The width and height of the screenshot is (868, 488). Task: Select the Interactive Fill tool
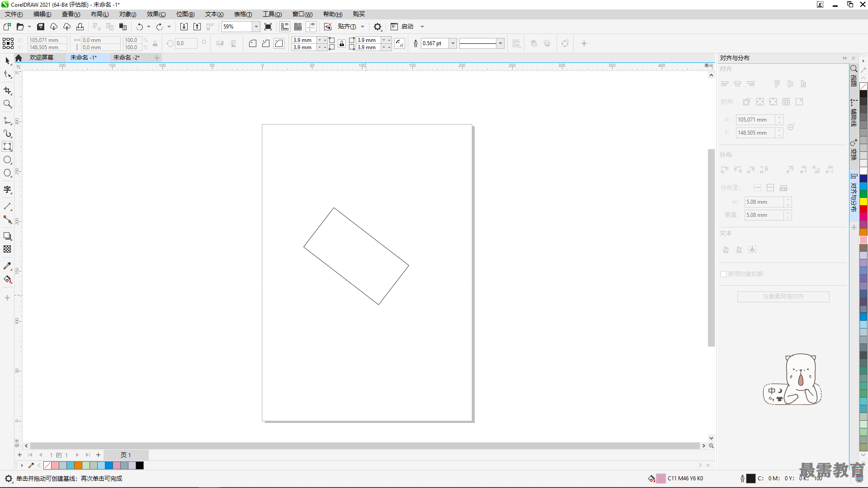tap(7, 279)
